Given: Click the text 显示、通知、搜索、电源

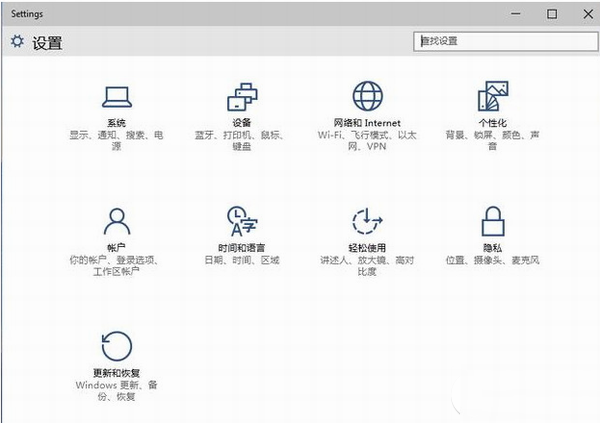Looking at the screenshot, I should coord(116,140).
